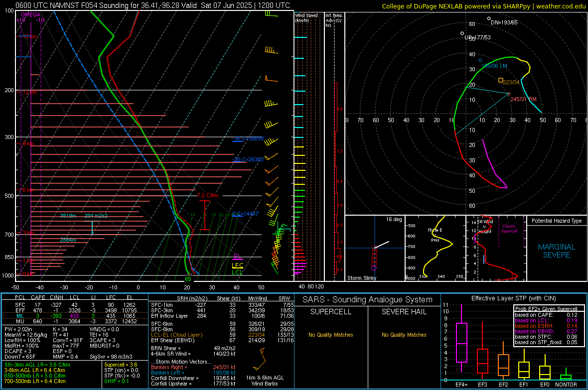Click No Quality Matches under SEVERE HAIL

[404, 335]
